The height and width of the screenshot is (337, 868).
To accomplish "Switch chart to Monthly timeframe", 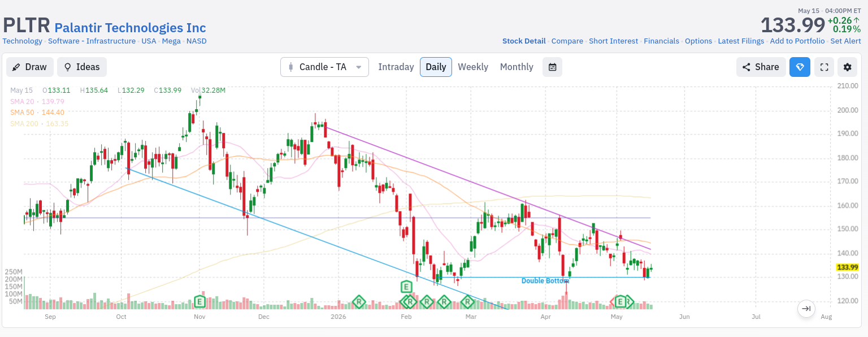I will point(517,67).
